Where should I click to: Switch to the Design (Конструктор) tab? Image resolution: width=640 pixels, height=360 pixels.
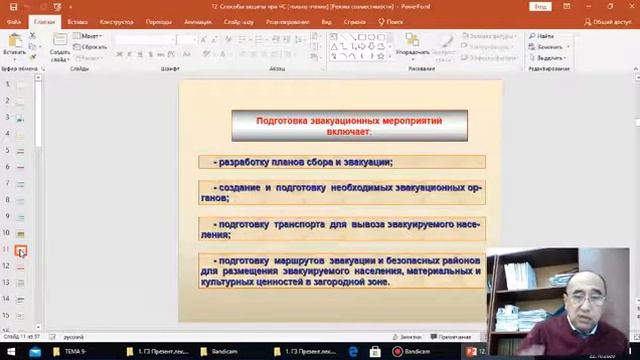click(116, 22)
